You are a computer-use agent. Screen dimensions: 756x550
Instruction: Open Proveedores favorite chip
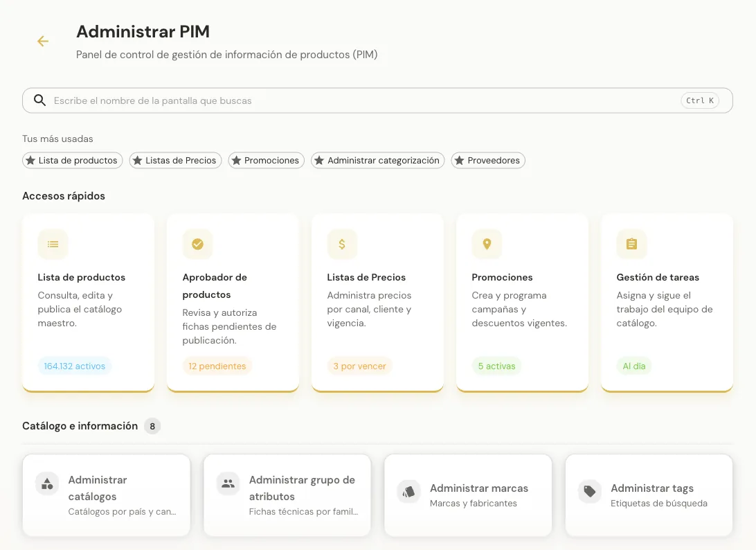coord(488,160)
